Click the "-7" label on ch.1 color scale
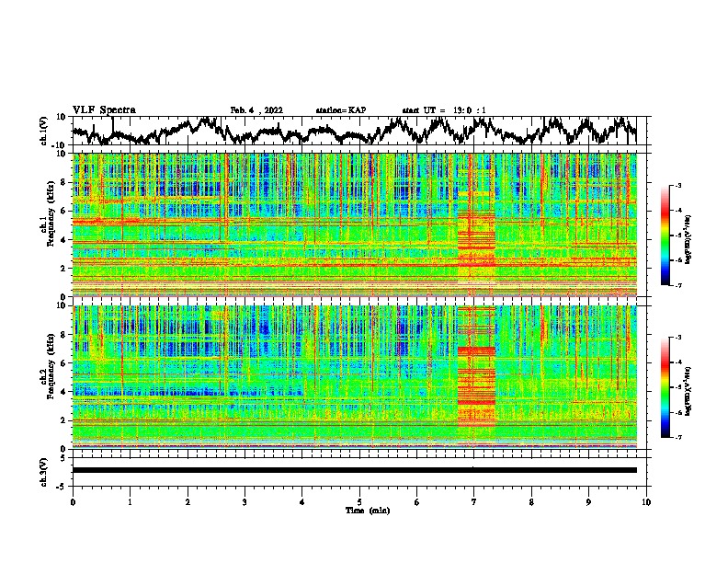Viewport: 728px width, 563px height. [678, 285]
